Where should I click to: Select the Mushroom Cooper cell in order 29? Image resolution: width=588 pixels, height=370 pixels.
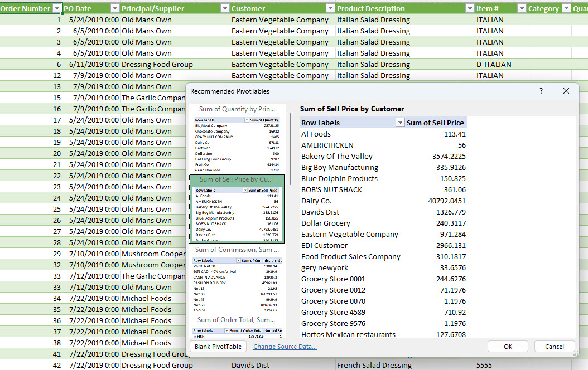pyautogui.click(x=153, y=254)
